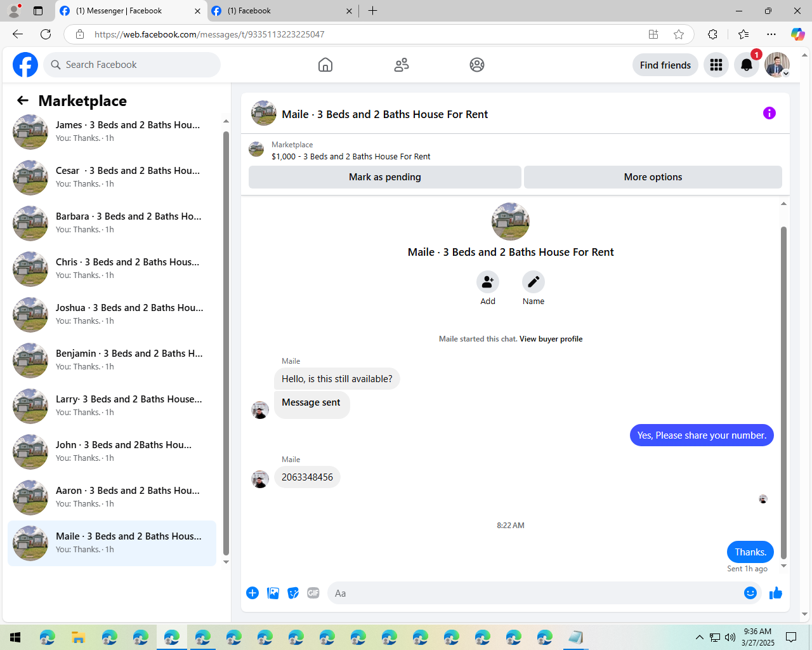This screenshot has width=812, height=650.
Task: Open the Home feed icon
Action: [325, 65]
